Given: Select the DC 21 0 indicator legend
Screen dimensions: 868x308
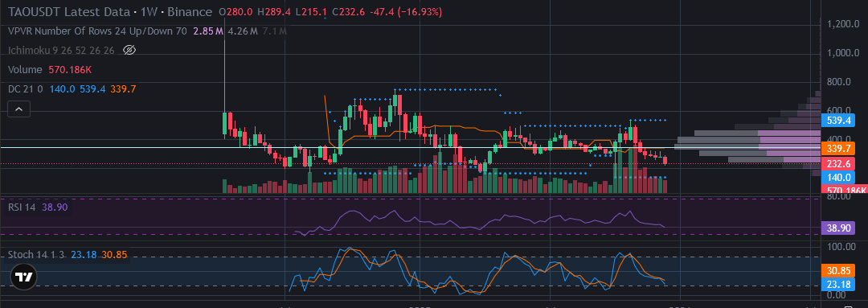Looking at the screenshot, I should (26, 88).
